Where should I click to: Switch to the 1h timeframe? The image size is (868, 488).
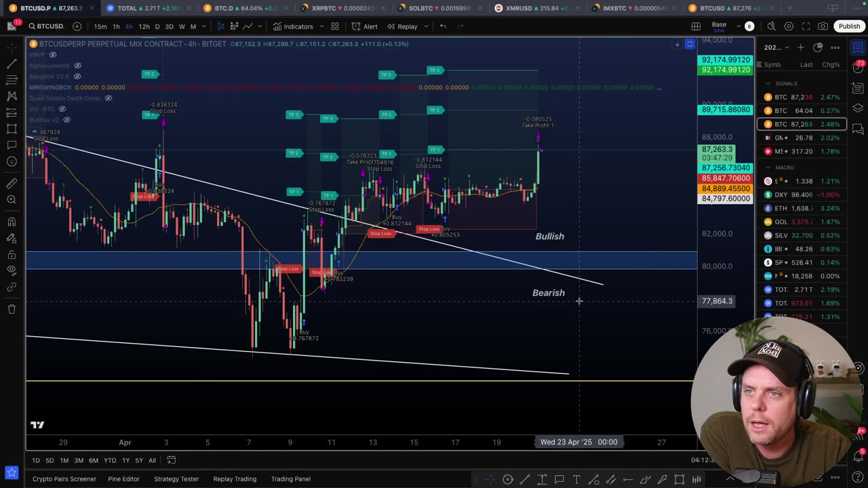click(116, 26)
